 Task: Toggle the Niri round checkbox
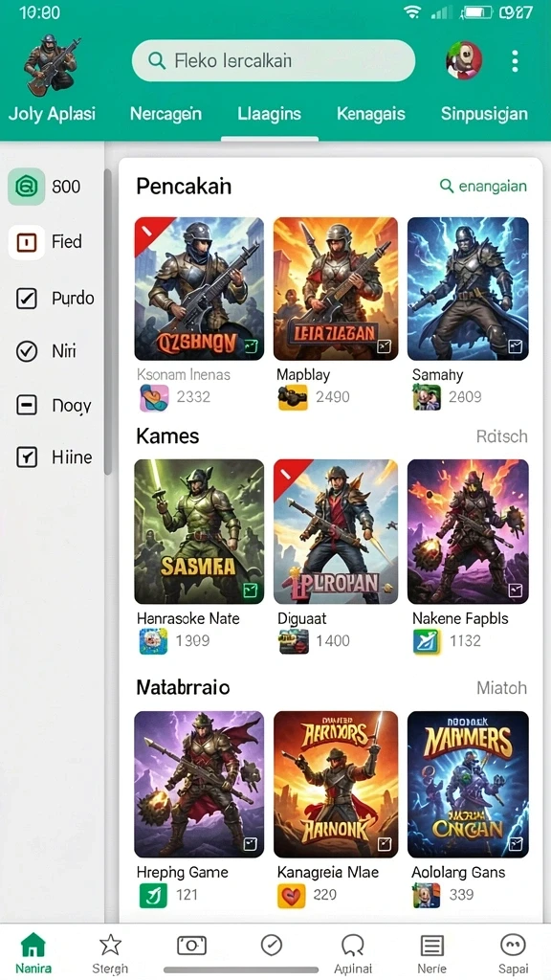[26, 352]
